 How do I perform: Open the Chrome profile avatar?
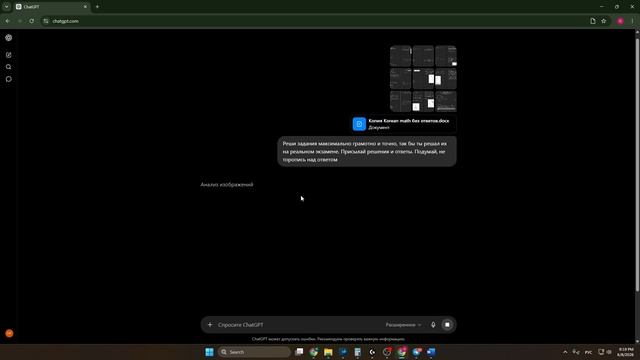620,21
